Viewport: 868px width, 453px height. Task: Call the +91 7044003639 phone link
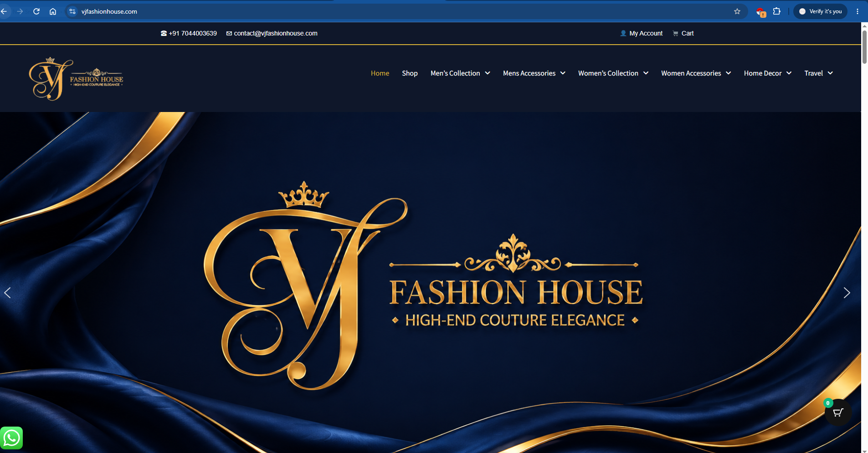(193, 33)
